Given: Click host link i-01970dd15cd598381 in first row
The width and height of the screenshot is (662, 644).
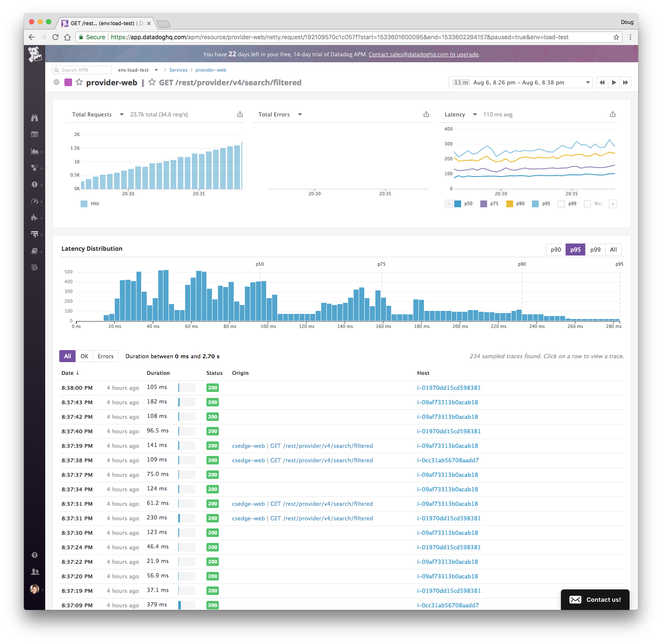Looking at the screenshot, I should [x=449, y=388].
